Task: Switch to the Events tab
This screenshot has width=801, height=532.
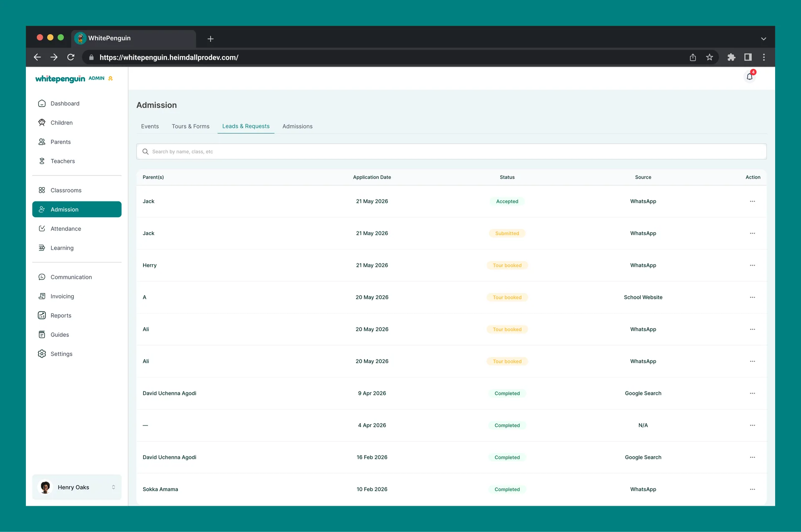Action: click(150, 126)
